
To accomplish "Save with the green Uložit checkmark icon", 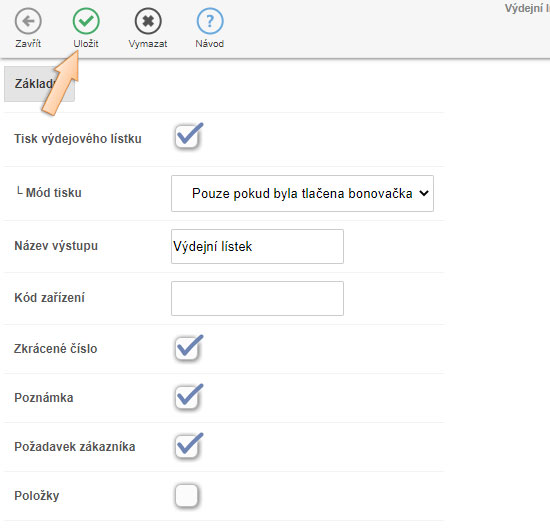I will tap(86, 21).
